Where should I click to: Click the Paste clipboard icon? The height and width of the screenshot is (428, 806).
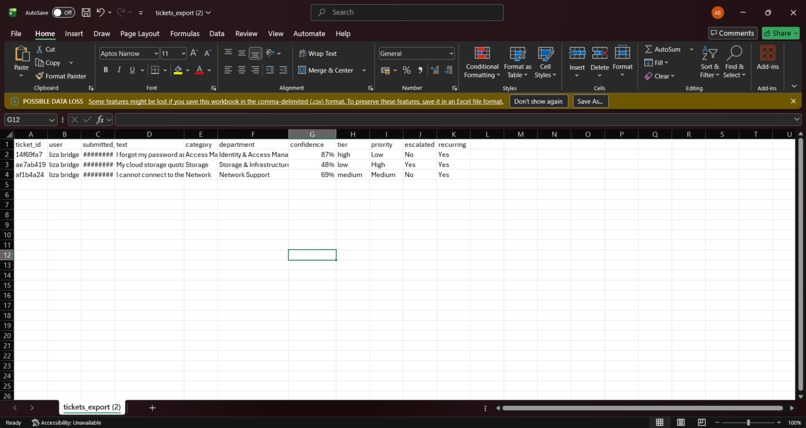coord(22,54)
